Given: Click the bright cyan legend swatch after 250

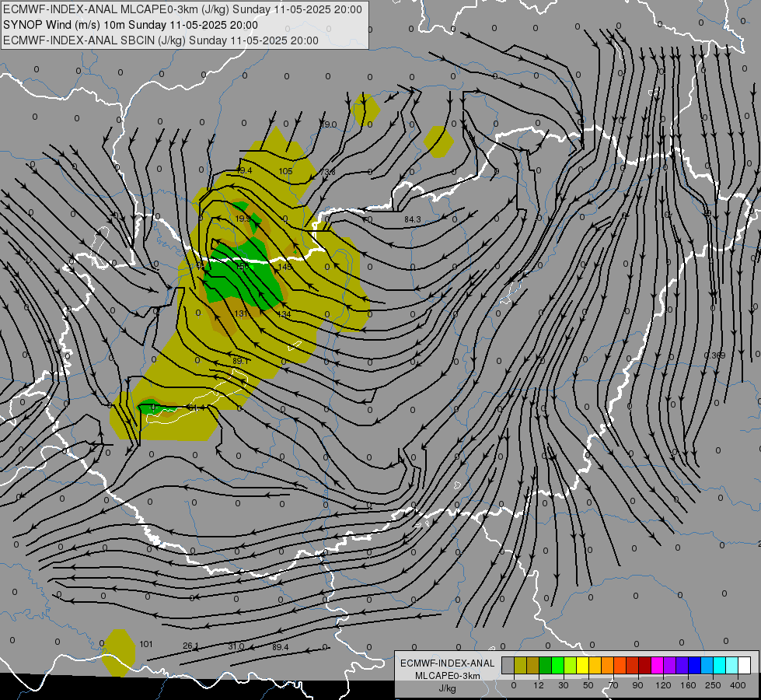Looking at the screenshot, I should click(720, 665).
